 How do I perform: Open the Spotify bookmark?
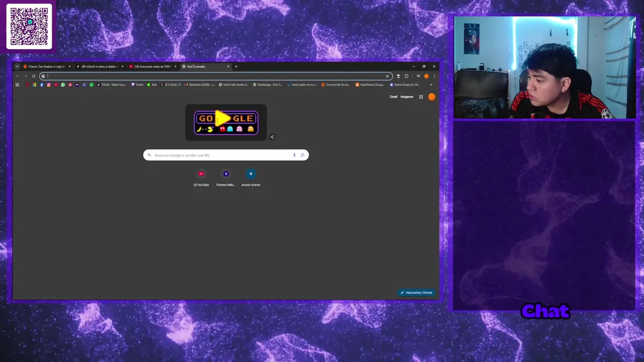tap(92, 84)
